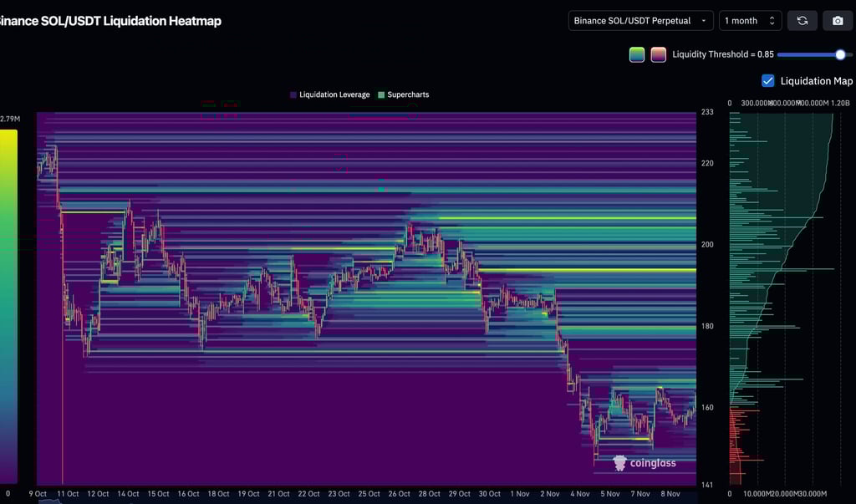856x504 pixels.
Task: Click the heatmap color scale gradient bar
Action: [8, 306]
